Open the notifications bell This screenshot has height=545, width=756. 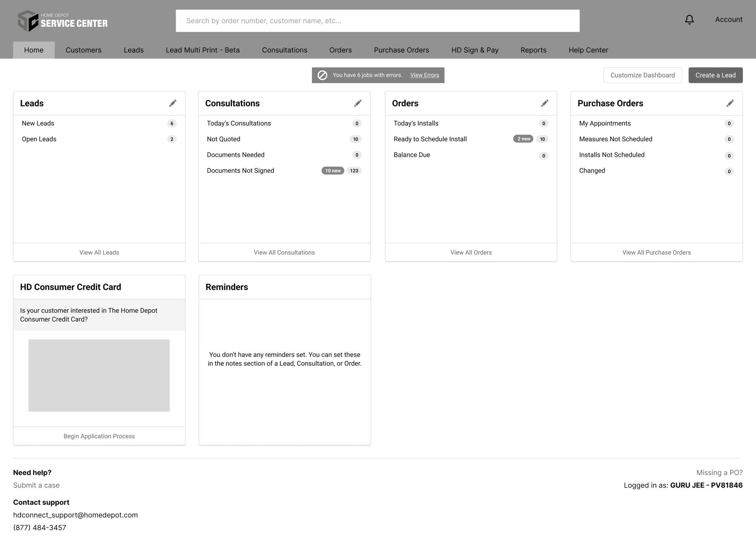pos(689,20)
